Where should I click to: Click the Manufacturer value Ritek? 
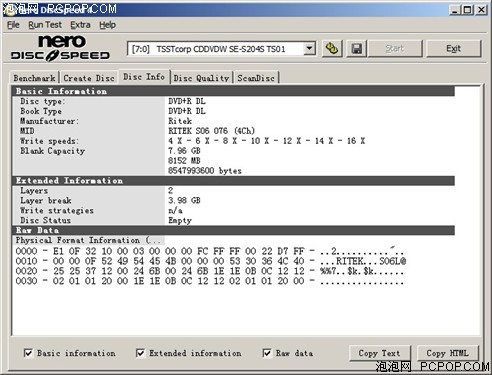pyautogui.click(x=180, y=121)
